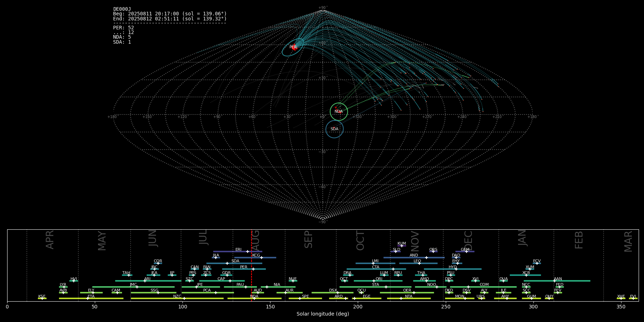This screenshot has height=322, width=644.
Task: Click the DEC month label
Action: (468, 240)
